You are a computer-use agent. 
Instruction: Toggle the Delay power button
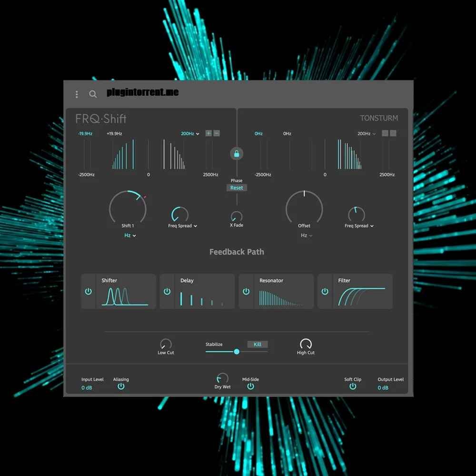pos(167,291)
